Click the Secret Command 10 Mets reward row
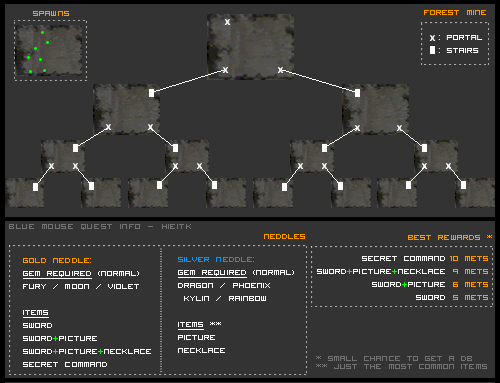This screenshot has height=383, width=500. click(425, 259)
